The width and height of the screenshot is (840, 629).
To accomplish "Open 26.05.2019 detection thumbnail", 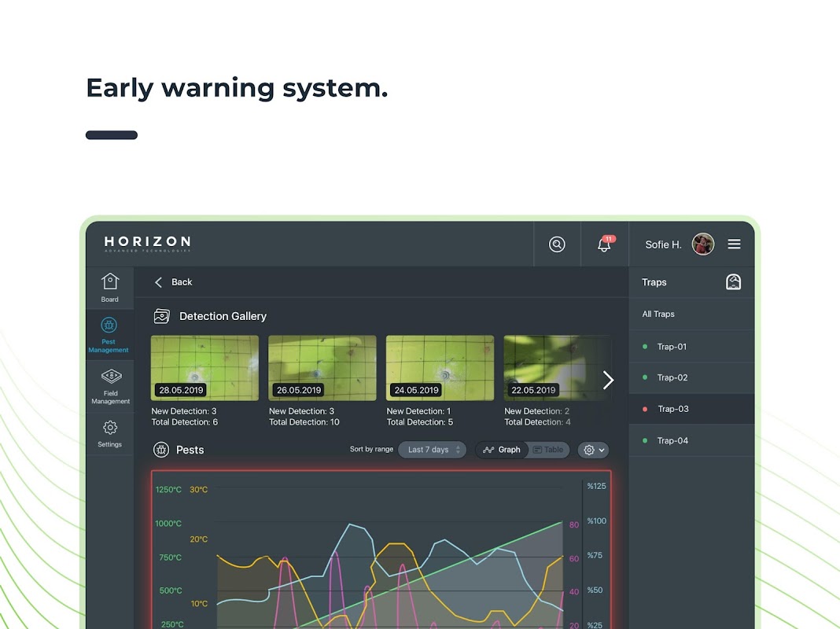I will coord(322,368).
